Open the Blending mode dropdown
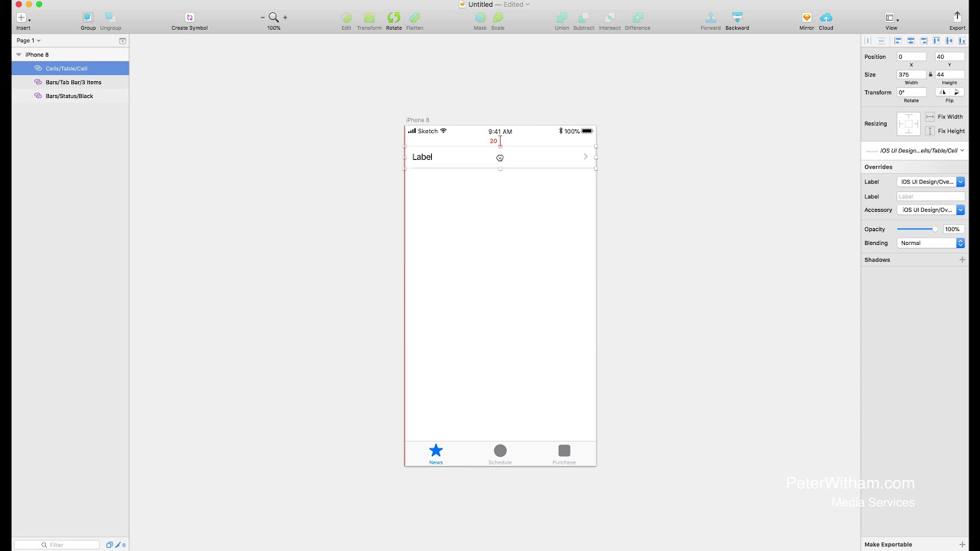 (930, 243)
